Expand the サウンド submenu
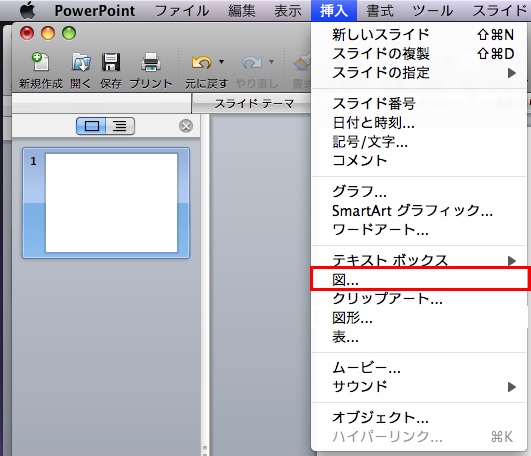Screen dimensions: 531x456 point(419,387)
